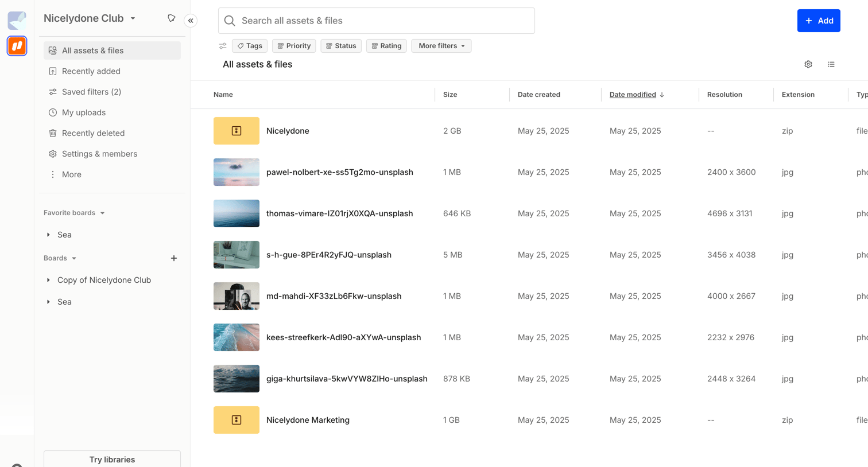Click the tag icon beside Nicelydone Club
The height and width of the screenshot is (467, 868).
[171, 18]
